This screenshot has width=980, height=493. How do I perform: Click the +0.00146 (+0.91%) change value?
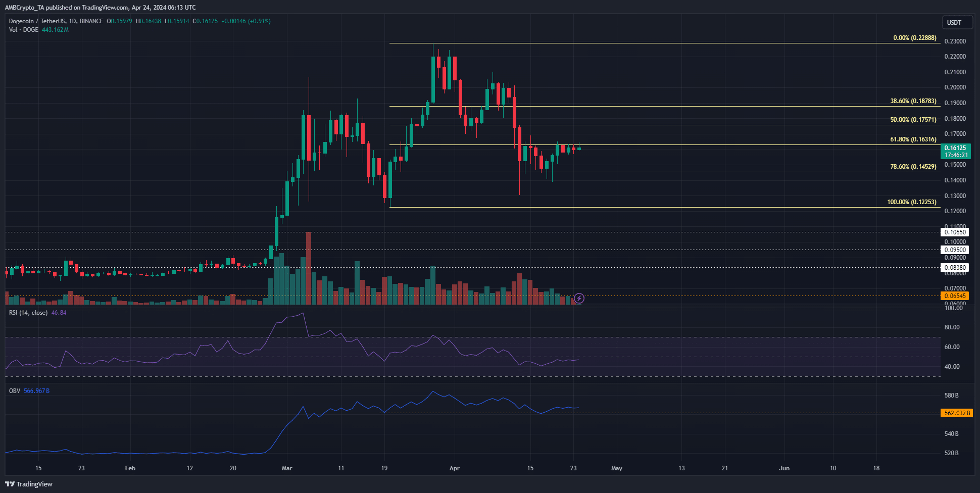pyautogui.click(x=246, y=21)
